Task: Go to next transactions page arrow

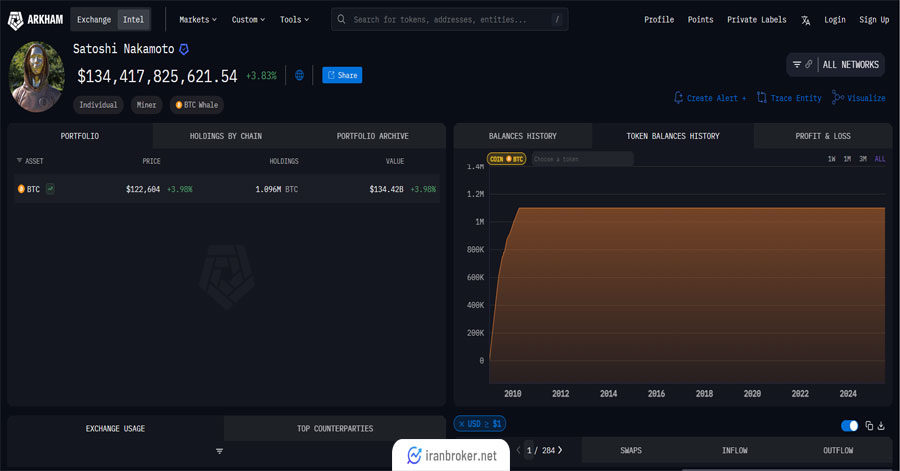Action: [560, 450]
